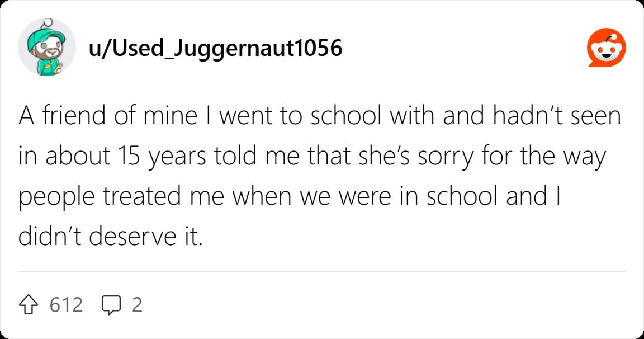Upvote the post using the arrow icon
Screen dimensions: 644x339
pos(29,305)
